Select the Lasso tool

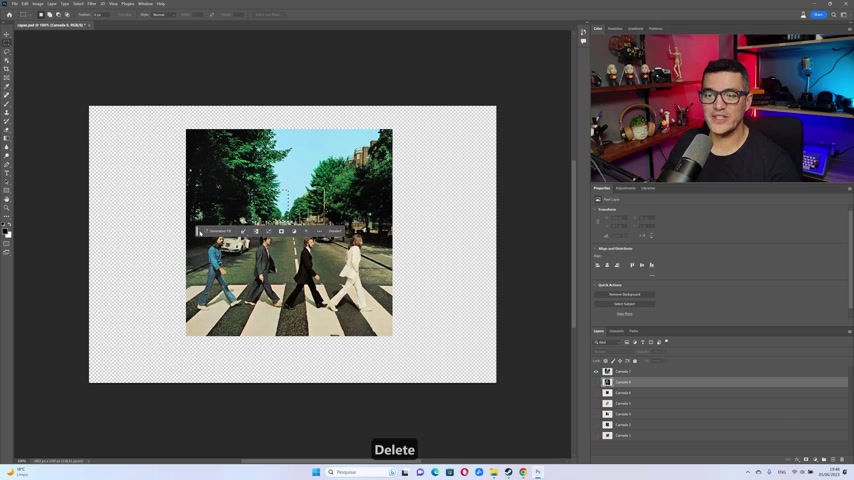click(x=7, y=52)
